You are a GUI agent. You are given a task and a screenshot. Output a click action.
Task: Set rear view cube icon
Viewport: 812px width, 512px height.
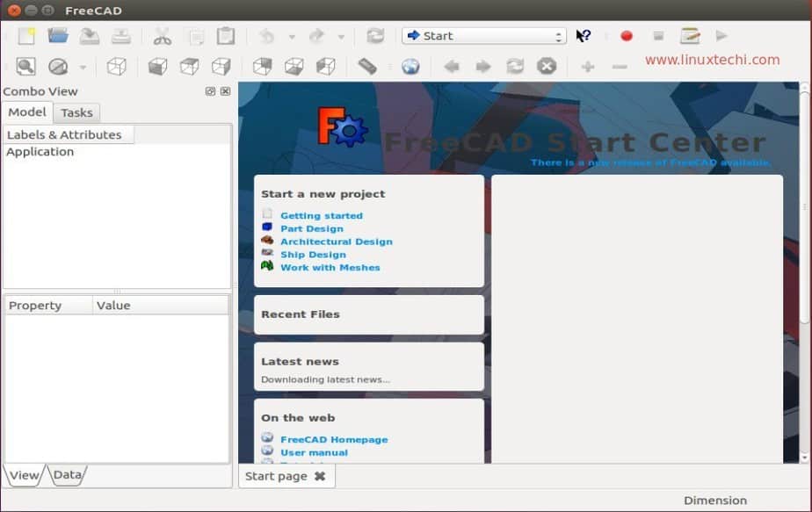(263, 67)
